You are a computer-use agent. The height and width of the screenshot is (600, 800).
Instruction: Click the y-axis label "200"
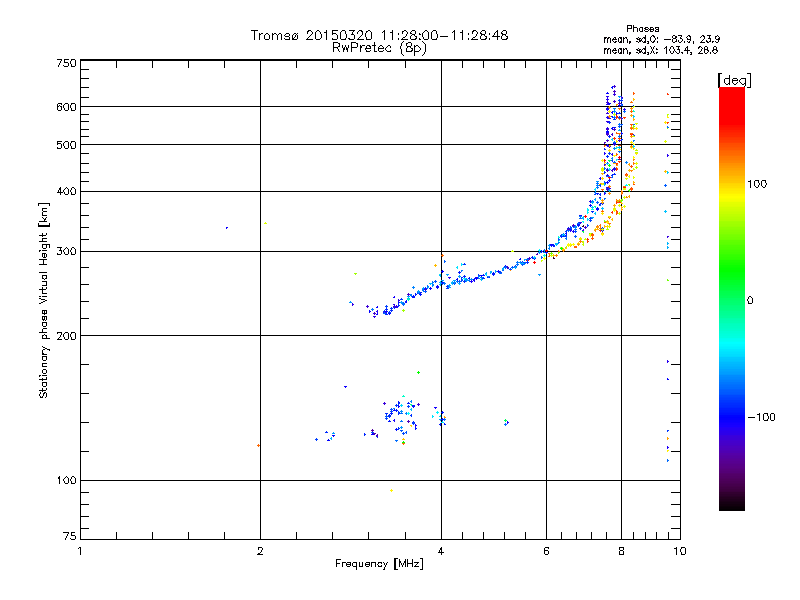tap(66, 336)
